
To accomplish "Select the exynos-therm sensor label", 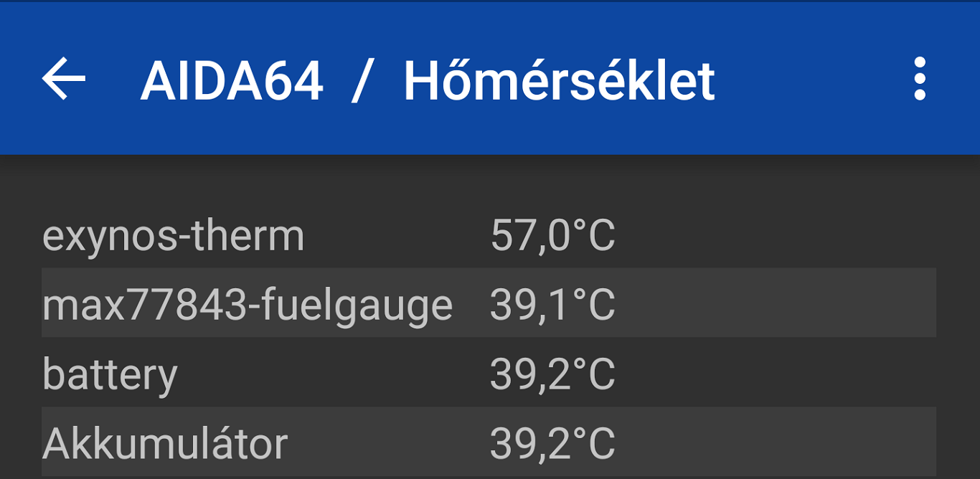I will (173, 237).
